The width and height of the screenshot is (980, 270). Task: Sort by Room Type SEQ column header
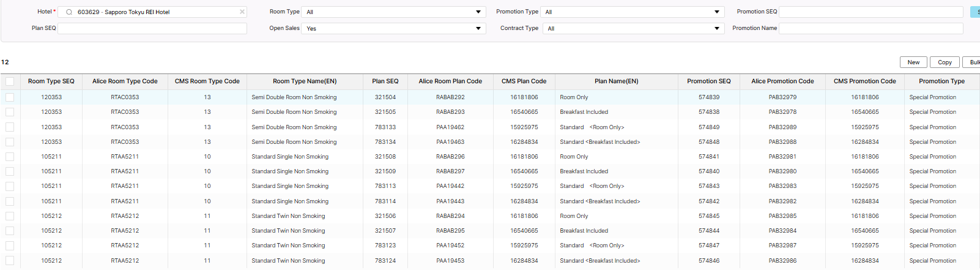(51, 81)
